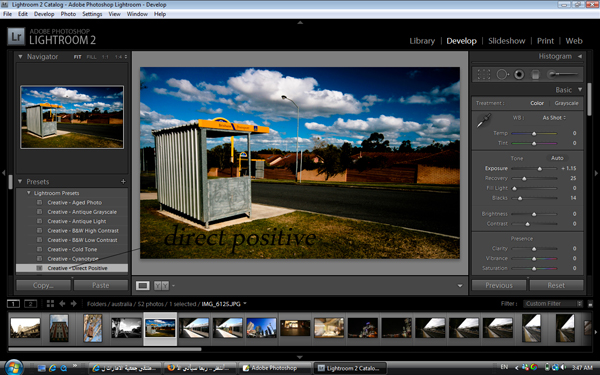Select main window display button 1
This screenshot has width=600, height=375.
[13, 304]
